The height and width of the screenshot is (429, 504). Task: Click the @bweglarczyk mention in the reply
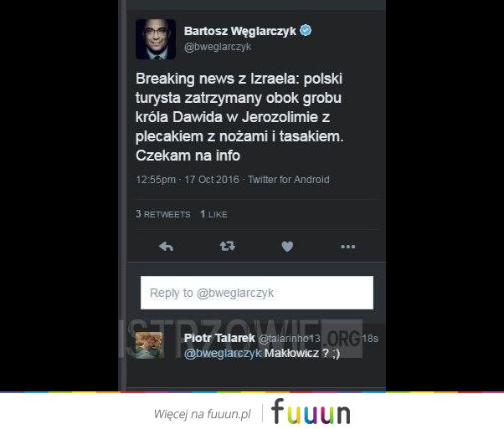coord(223,353)
